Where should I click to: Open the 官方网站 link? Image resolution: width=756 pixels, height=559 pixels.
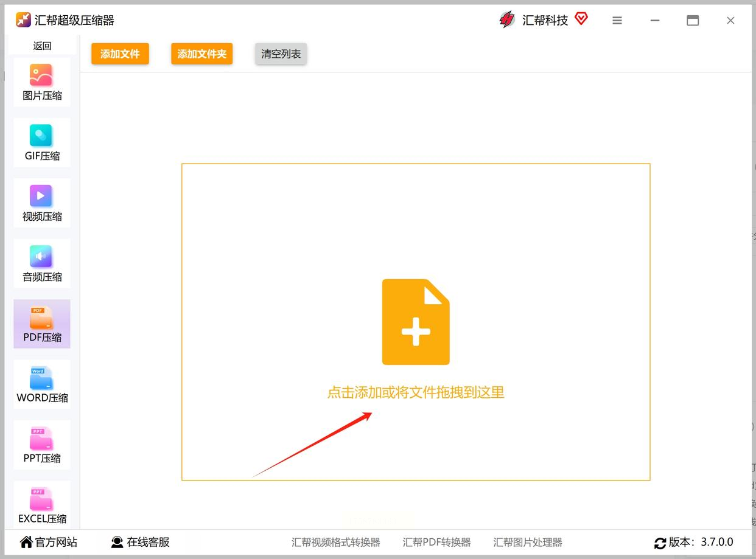(49, 542)
